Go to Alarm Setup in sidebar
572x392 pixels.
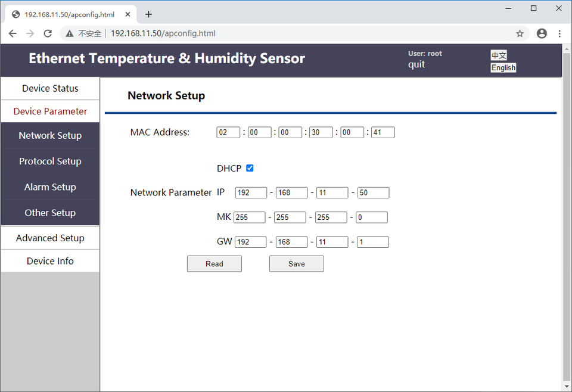50,187
